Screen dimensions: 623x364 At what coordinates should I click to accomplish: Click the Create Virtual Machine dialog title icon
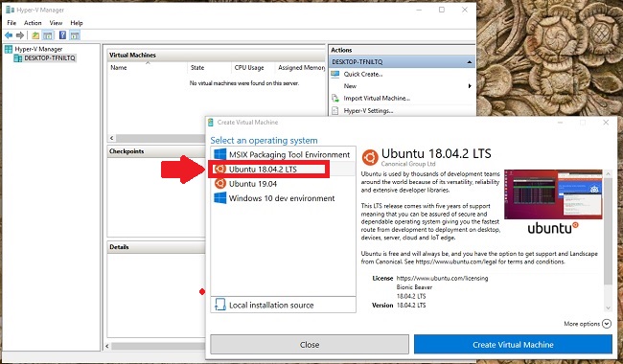tap(211, 123)
